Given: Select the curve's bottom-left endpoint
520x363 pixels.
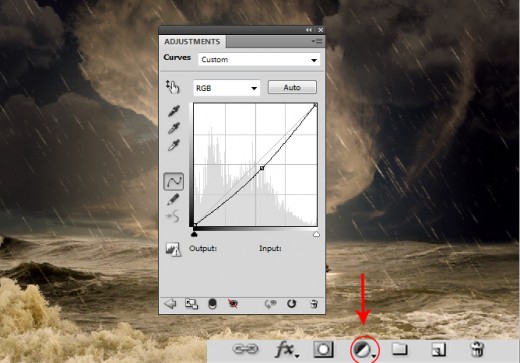Looking at the screenshot, I should (195, 225).
